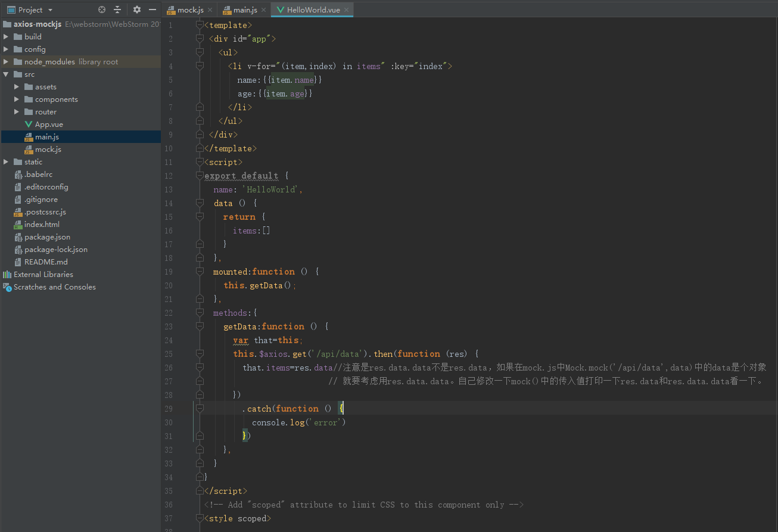Close the HelloWorld.vue tab
The height and width of the screenshot is (532, 778).
point(346,10)
